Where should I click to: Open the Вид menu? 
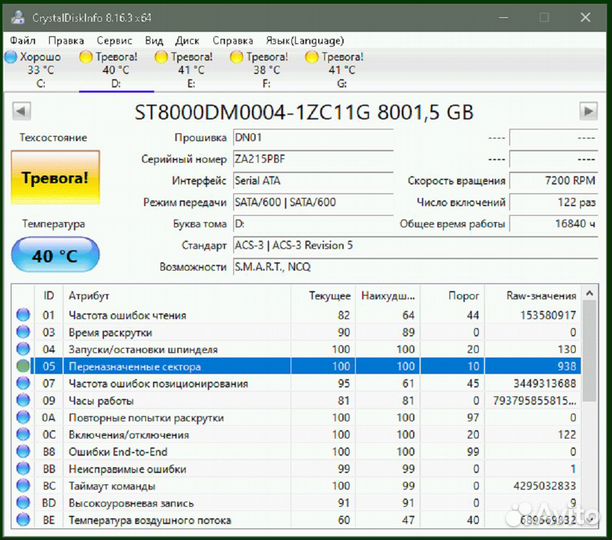click(154, 41)
